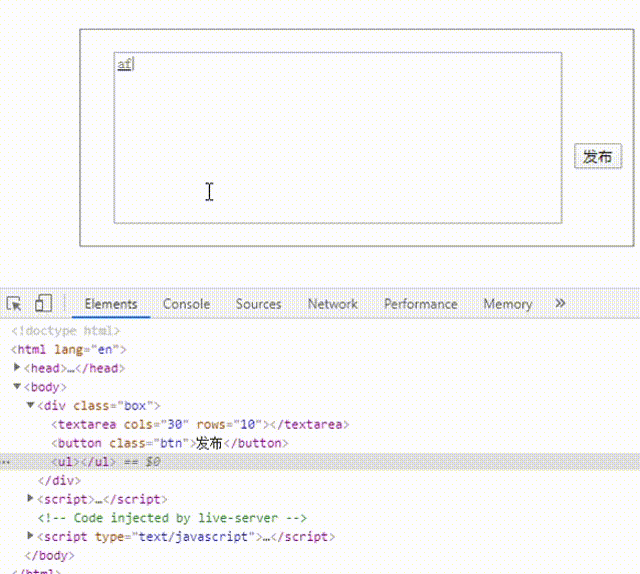
Task: Expand the first script node
Action: coord(30,498)
